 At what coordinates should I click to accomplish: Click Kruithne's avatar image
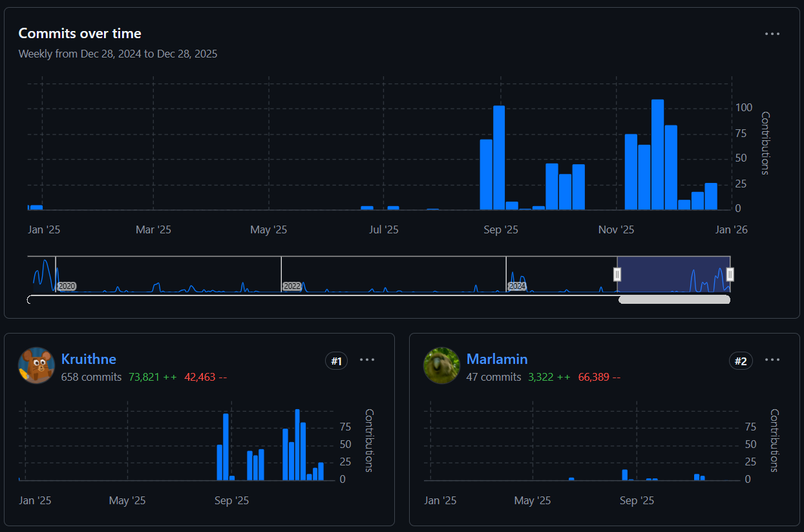[36, 365]
